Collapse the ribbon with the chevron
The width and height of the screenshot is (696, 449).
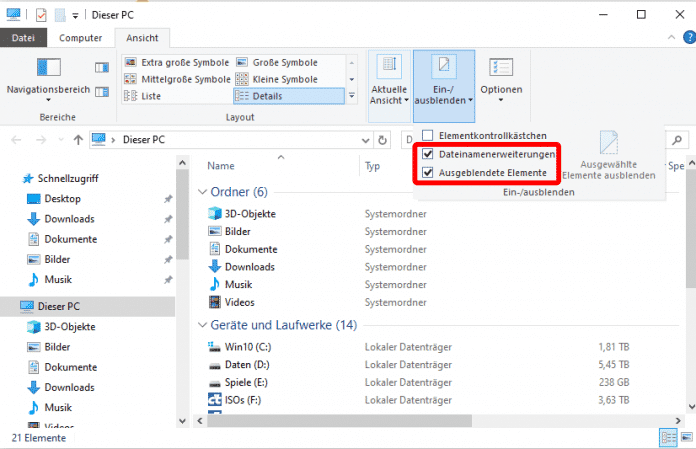click(671, 38)
